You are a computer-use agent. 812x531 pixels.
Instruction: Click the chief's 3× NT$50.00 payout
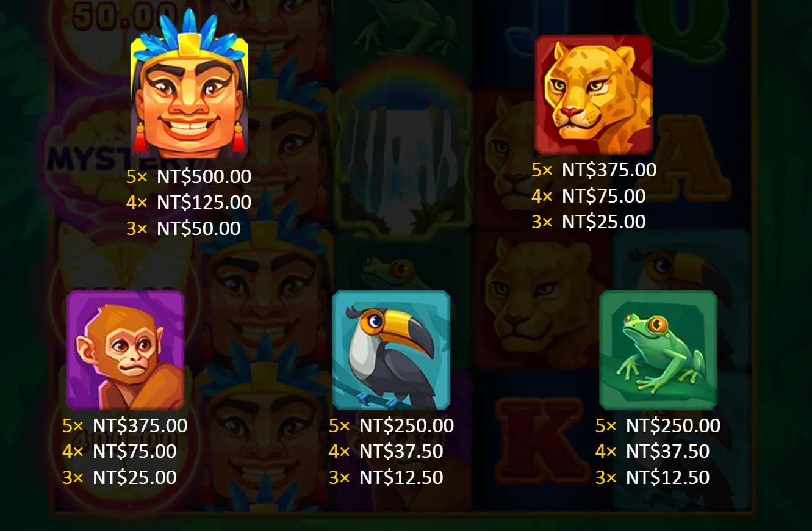[x=183, y=229]
